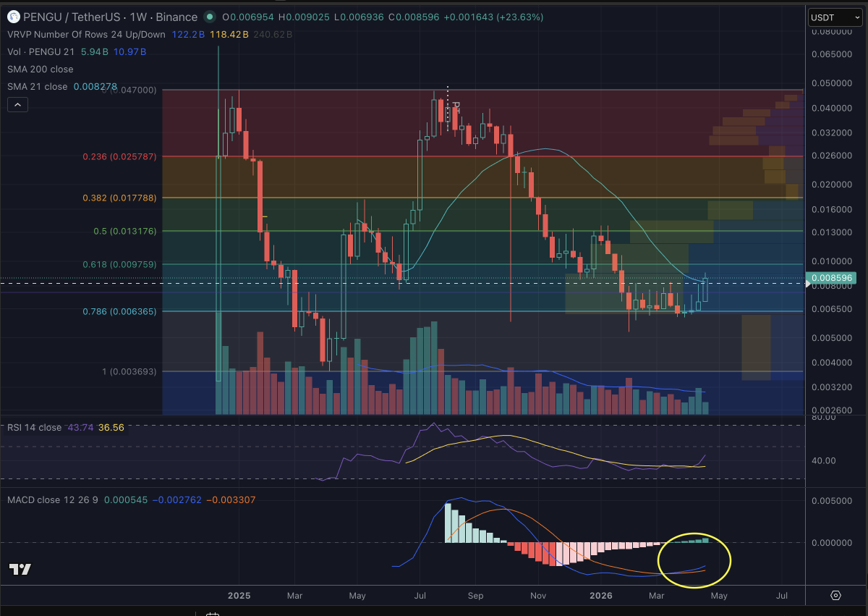Screen dimensions: 868x616
Task: Click the 0.000000 MACD scale label
Action: [x=831, y=543]
